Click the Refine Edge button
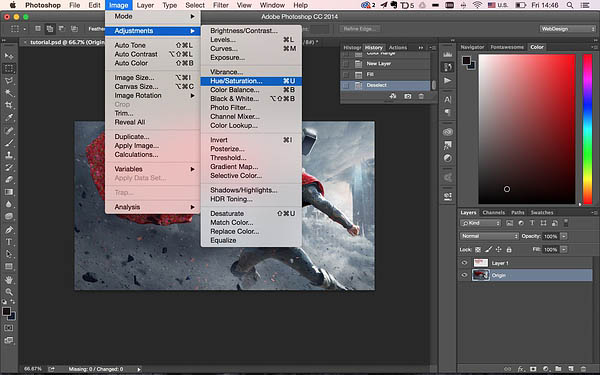The width and height of the screenshot is (600, 375). pos(360,29)
